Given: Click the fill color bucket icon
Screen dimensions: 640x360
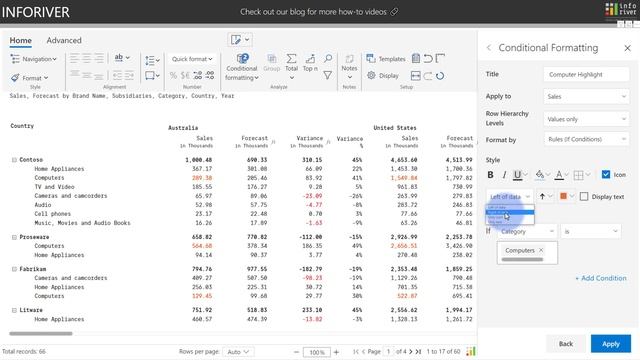Looking at the screenshot, I should point(540,175).
